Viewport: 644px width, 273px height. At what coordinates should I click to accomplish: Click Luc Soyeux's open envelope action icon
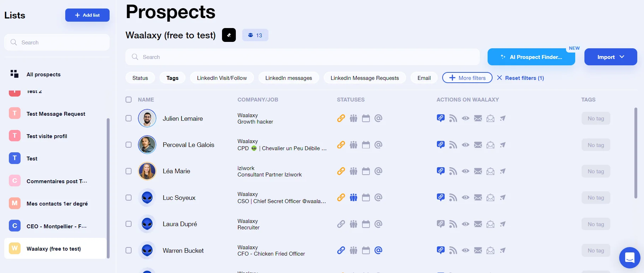pos(490,197)
